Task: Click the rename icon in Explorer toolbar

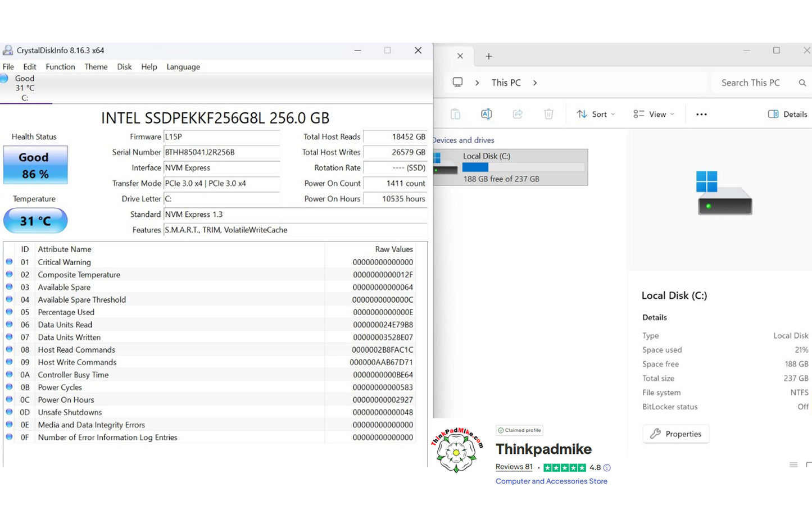Action: tap(487, 114)
